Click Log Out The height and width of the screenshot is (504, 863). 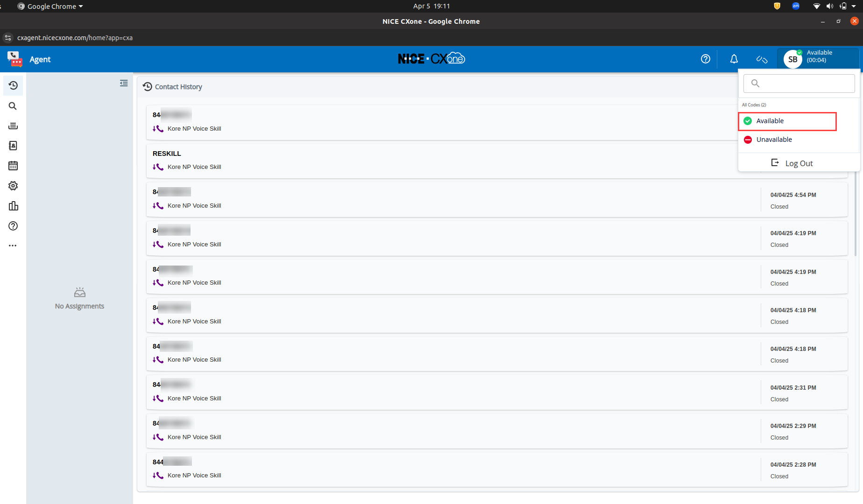point(799,163)
